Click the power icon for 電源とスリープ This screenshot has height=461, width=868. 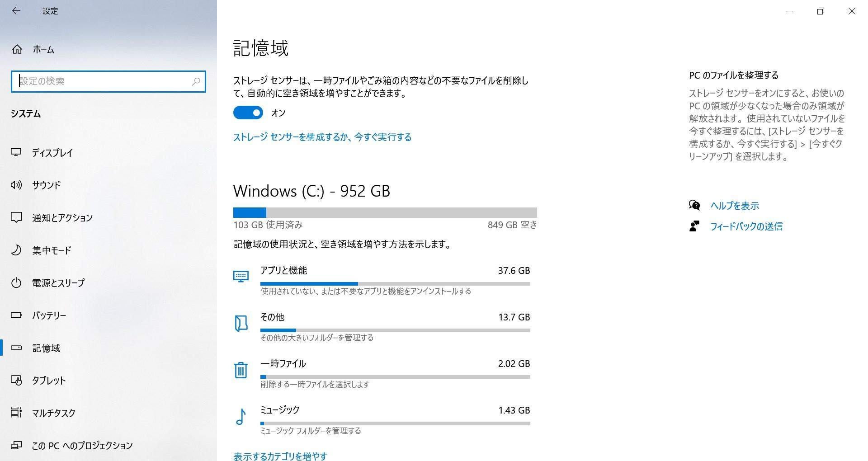click(17, 282)
